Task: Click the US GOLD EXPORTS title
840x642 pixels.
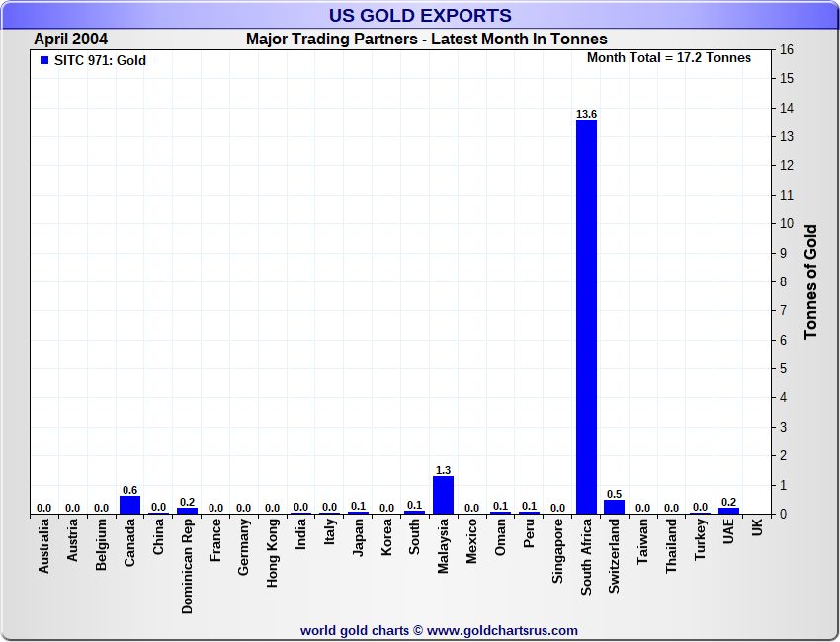Action: tap(420, 15)
